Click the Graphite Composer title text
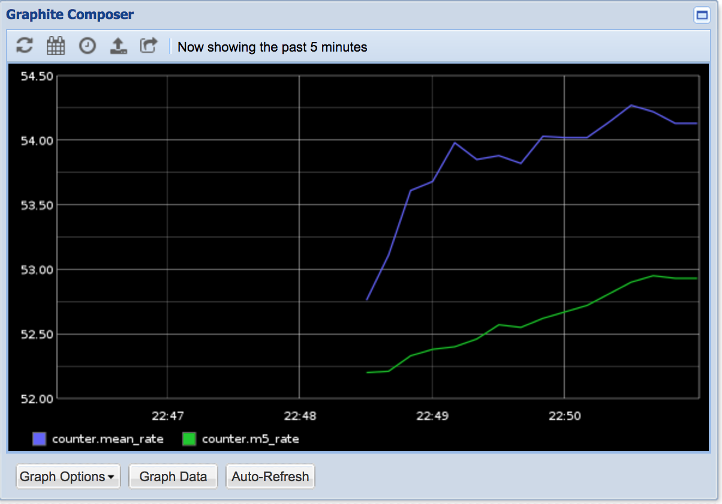The image size is (722, 504). point(70,15)
